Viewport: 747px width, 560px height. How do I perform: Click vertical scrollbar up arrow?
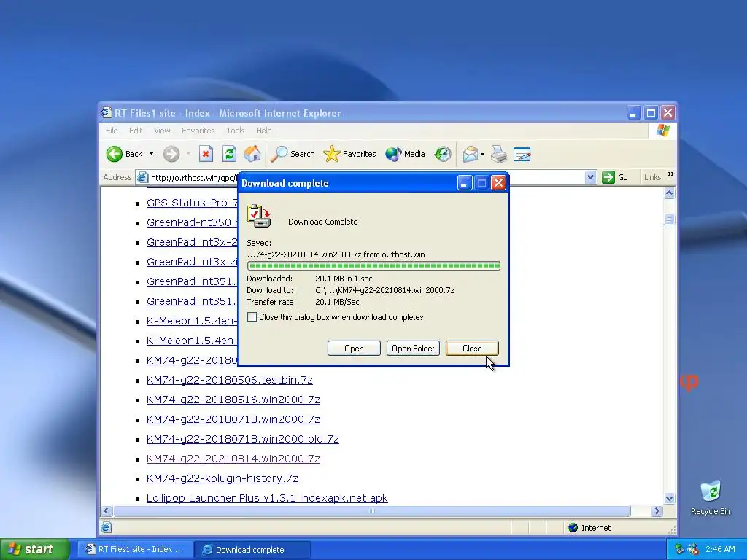[670, 192]
